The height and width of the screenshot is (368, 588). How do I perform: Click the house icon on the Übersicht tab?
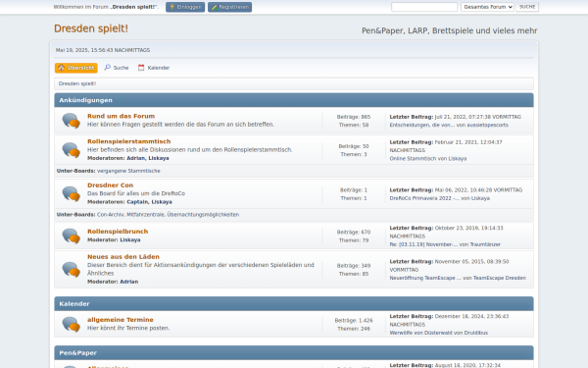tap(62, 68)
